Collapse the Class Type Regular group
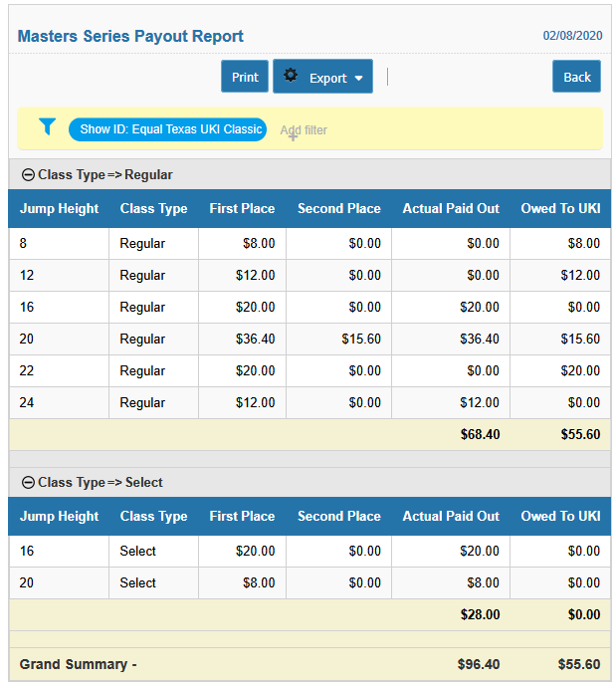This screenshot has height=688, width=616. tap(28, 175)
